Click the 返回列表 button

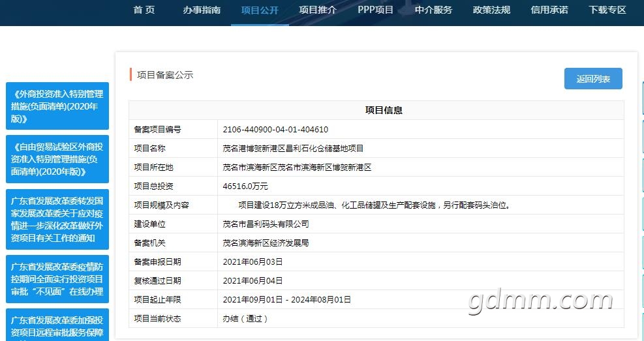593,79
